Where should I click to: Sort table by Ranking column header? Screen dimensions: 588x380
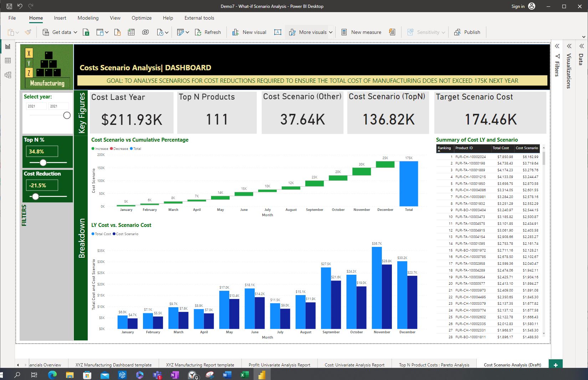(x=444, y=148)
